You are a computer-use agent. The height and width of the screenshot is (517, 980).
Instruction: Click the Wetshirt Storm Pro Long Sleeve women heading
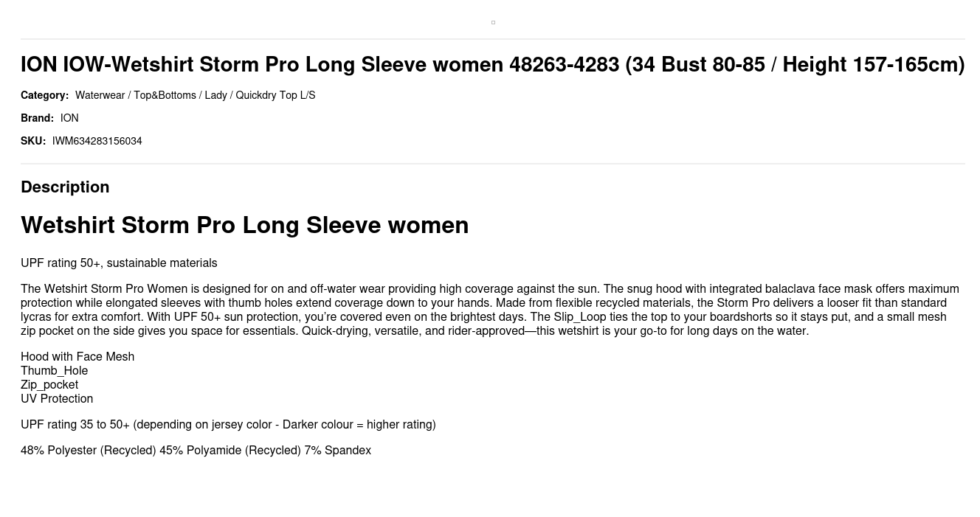(x=244, y=225)
